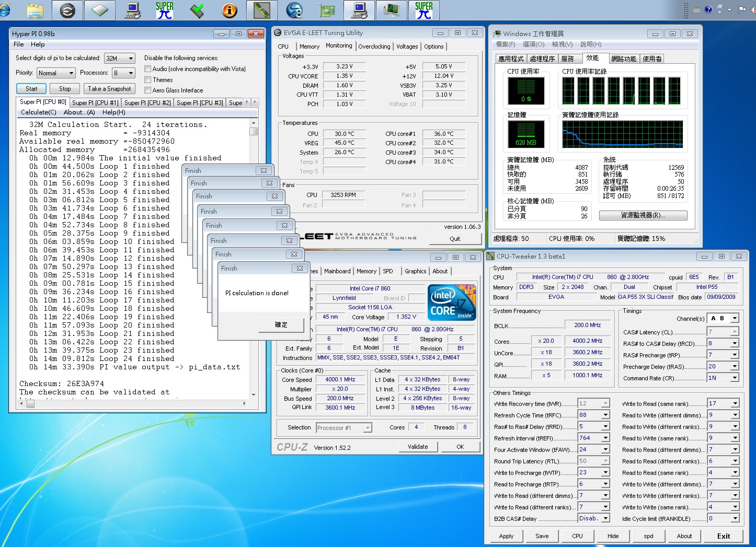Screen dimensions: 756x547
Task: Enable the Audio service checkbox
Action: tap(147, 69)
